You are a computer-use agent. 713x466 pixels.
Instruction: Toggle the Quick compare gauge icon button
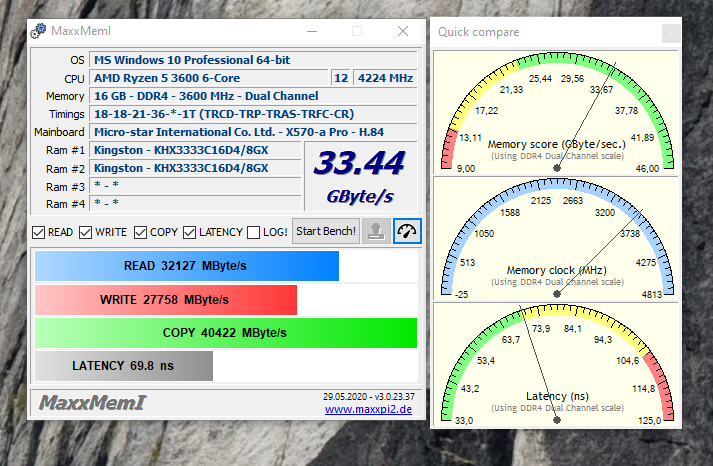pyautogui.click(x=407, y=231)
